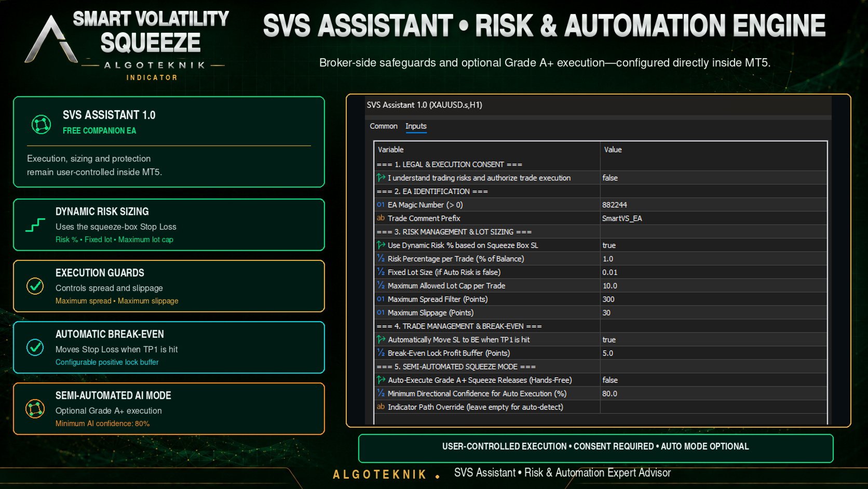Click the double icon beside Break-Even Lock Profit Buffer
This screenshot has width=868, height=489.
381,353
